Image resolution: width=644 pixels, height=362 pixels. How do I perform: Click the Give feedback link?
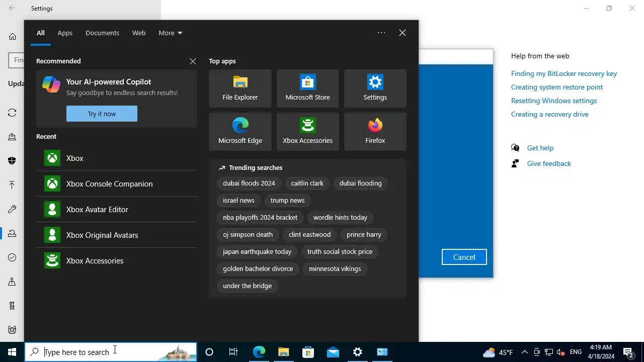pyautogui.click(x=549, y=163)
